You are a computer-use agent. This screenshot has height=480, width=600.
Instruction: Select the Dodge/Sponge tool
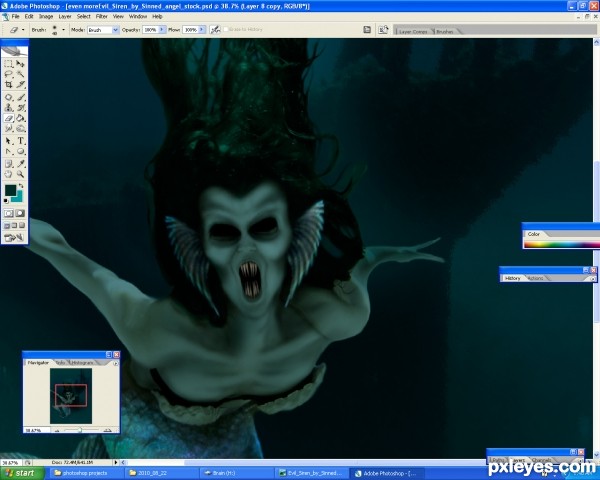pos(20,128)
